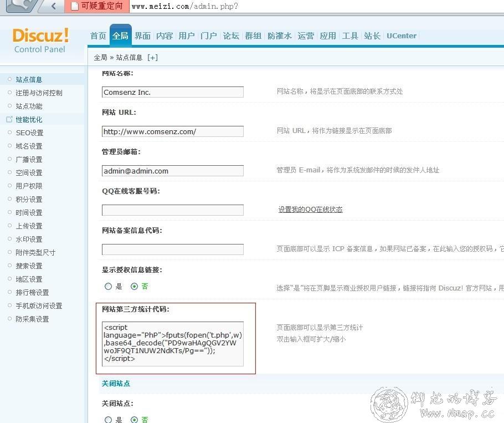Open 注册与访问控制 settings
Viewport: 504px width, 423px height.
tap(39, 93)
